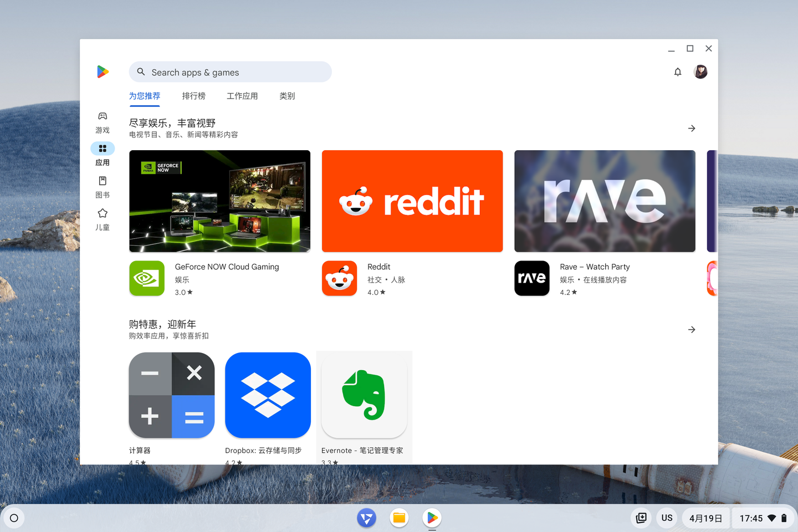Open the Reddit app icon
This screenshot has width=798, height=532.
pyautogui.click(x=339, y=278)
